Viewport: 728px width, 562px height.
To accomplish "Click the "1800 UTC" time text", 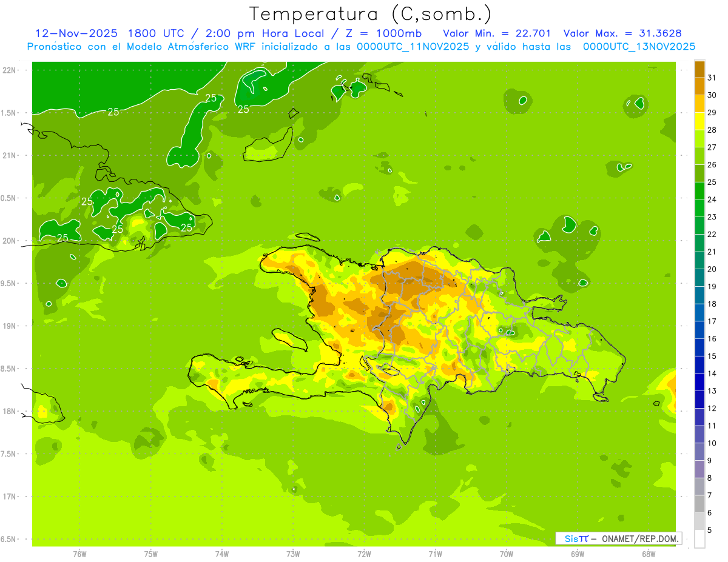I will [157, 33].
